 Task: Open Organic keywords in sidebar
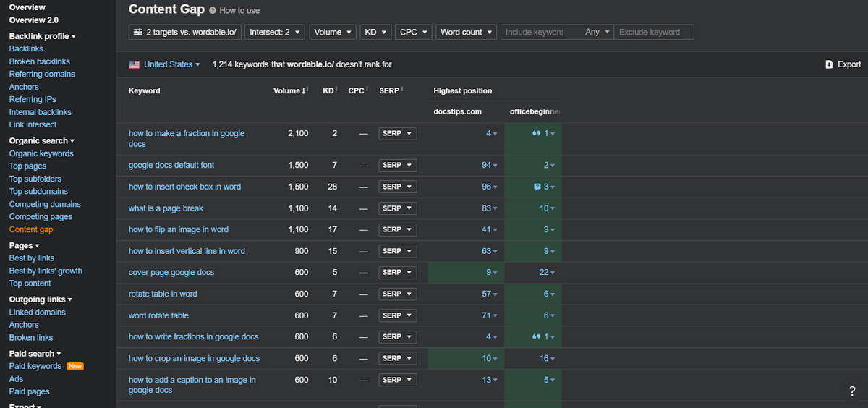pos(41,153)
